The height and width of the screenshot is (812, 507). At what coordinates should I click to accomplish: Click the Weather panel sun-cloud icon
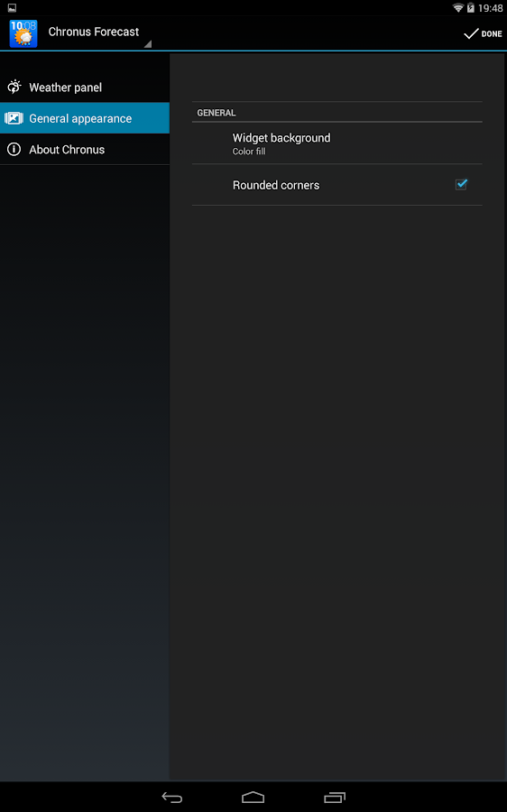(x=14, y=87)
